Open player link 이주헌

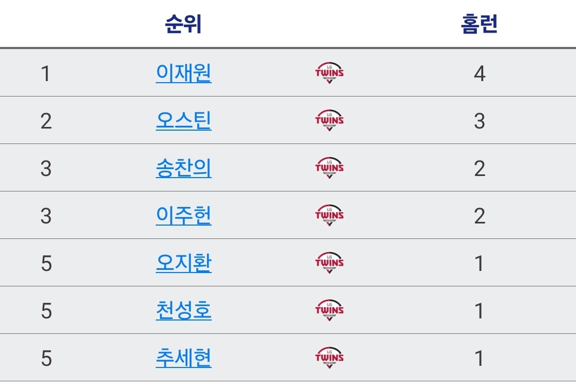[x=183, y=215]
